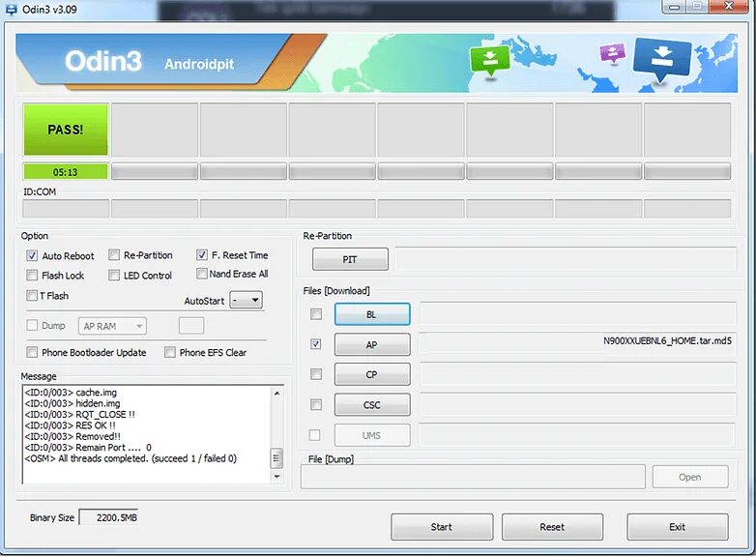Click the Message log scrollbar thumb

[x=276, y=458]
